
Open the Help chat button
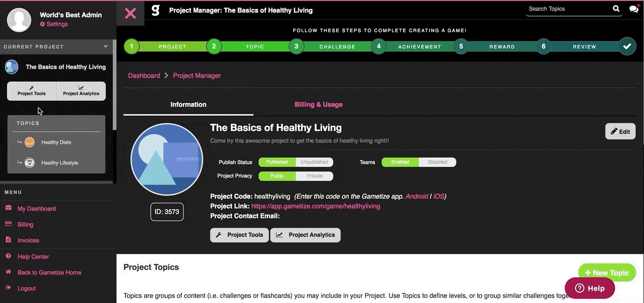point(590,288)
